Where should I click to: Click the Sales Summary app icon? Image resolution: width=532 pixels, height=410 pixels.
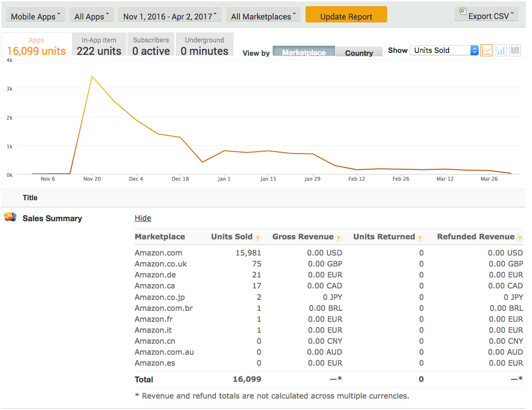pyautogui.click(x=10, y=217)
